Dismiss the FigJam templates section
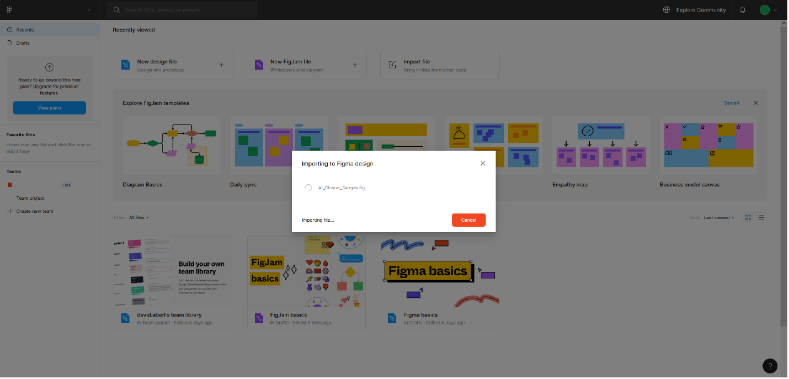The image size is (789, 379). coord(755,103)
